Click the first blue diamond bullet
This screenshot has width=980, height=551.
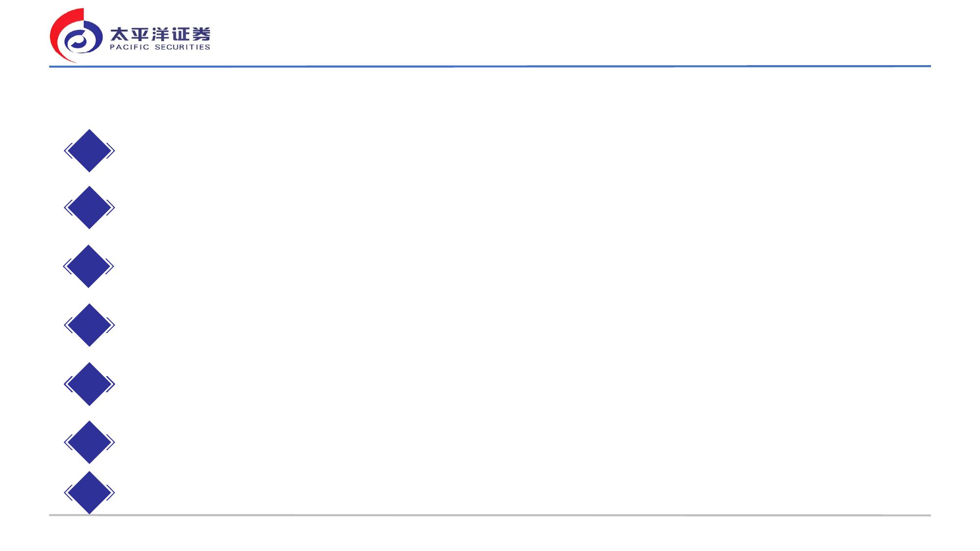click(x=89, y=151)
